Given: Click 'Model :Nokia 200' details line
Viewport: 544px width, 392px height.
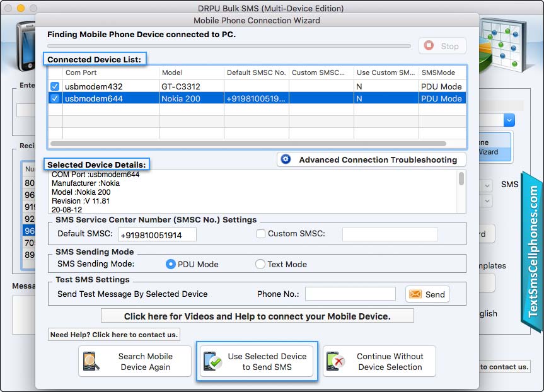Looking at the screenshot, I should tap(81, 192).
